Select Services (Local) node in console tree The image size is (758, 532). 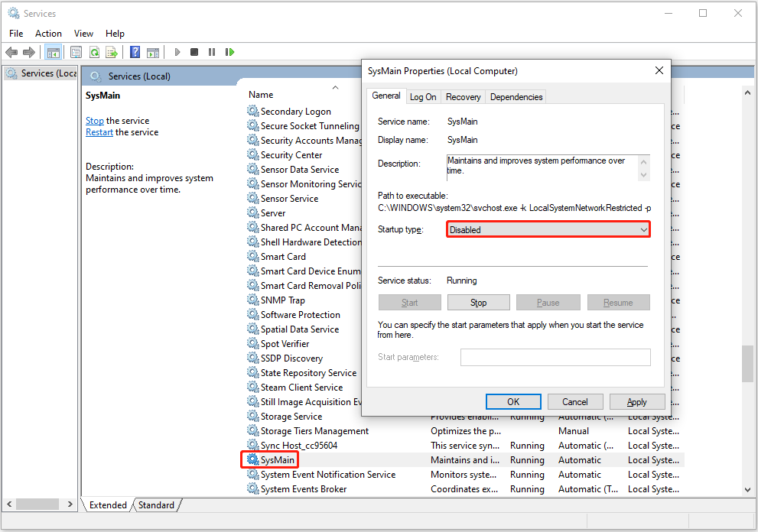pyautogui.click(x=41, y=73)
